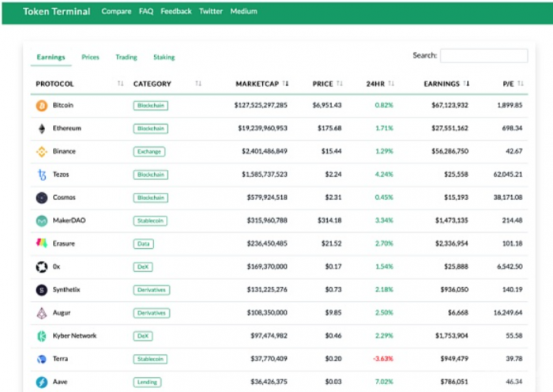Click the Binance logo icon
This screenshot has width=553, height=392.
pyautogui.click(x=42, y=152)
